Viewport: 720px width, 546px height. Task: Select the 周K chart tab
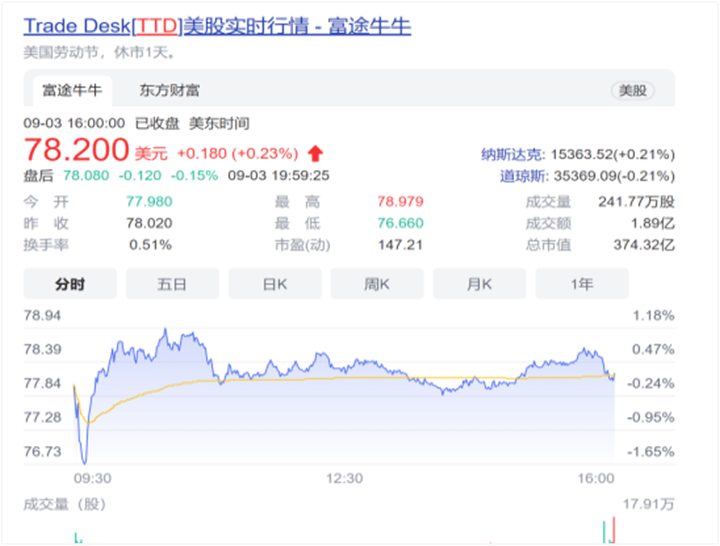(377, 284)
